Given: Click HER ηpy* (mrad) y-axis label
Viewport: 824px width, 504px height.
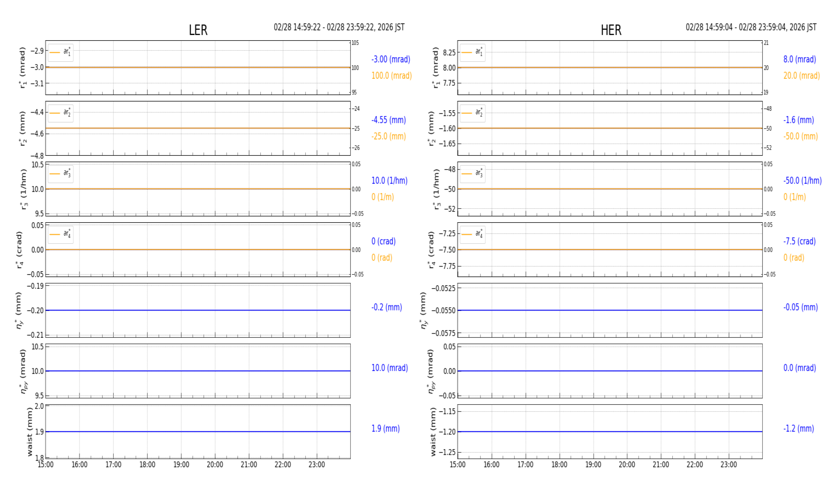Looking at the screenshot, I should coord(431,371).
